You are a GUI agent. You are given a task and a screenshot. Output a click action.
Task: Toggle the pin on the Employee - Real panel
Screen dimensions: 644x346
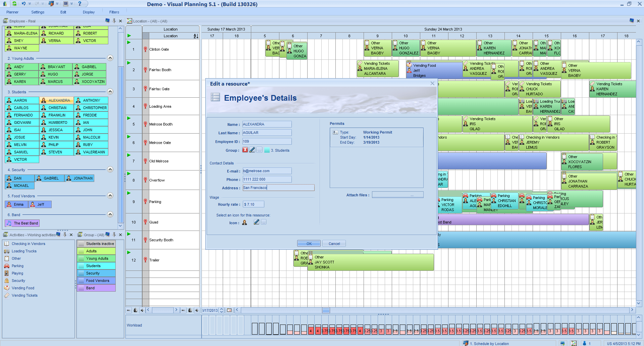click(x=114, y=21)
